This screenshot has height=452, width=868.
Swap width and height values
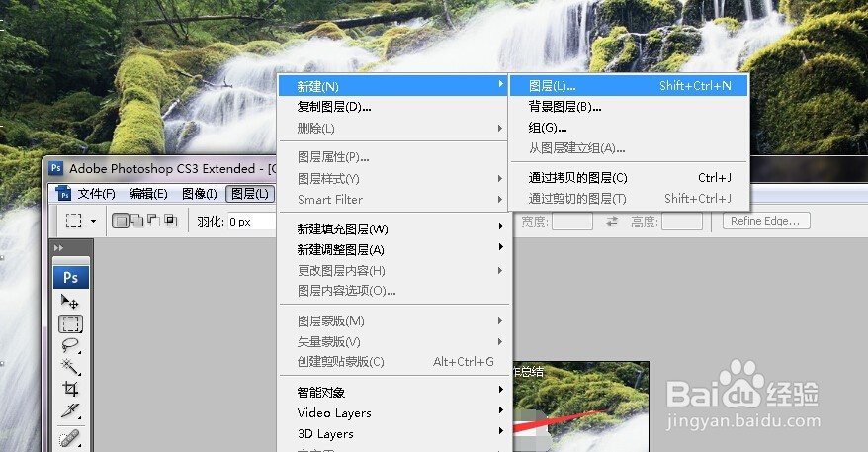click(x=612, y=221)
